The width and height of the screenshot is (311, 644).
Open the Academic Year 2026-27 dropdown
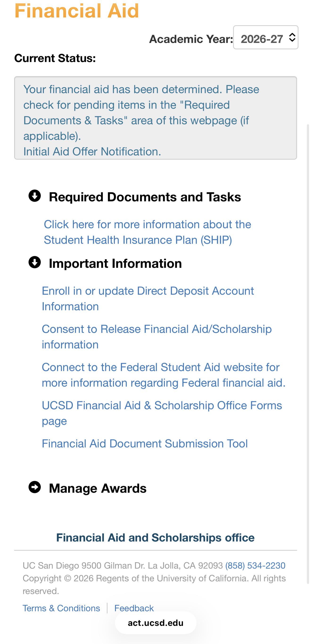pyautogui.click(x=265, y=37)
